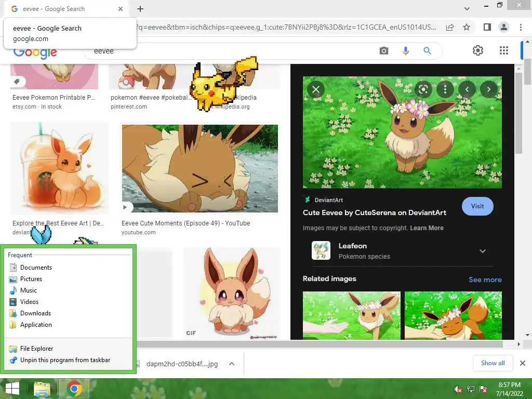Open a new Chrome tab with plus
This screenshot has width=532, height=399.
pos(140,9)
